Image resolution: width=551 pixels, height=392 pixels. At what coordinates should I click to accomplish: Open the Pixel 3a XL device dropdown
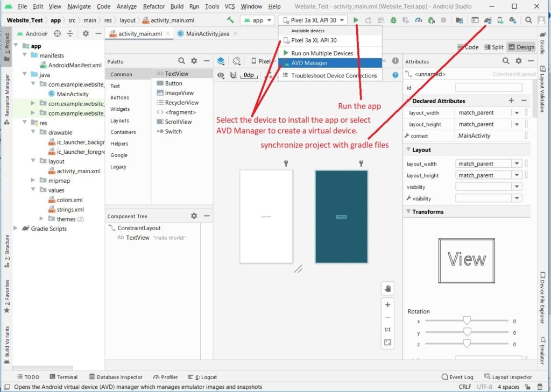coord(313,20)
